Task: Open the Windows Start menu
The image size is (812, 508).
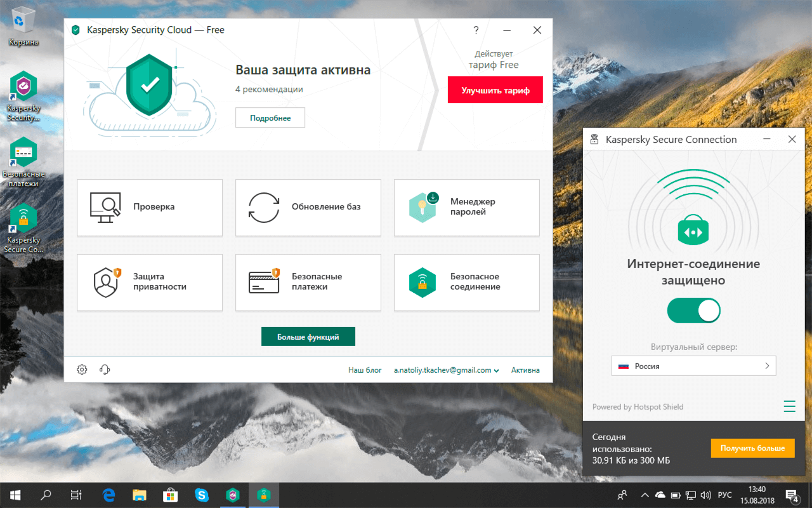Action: [x=15, y=495]
